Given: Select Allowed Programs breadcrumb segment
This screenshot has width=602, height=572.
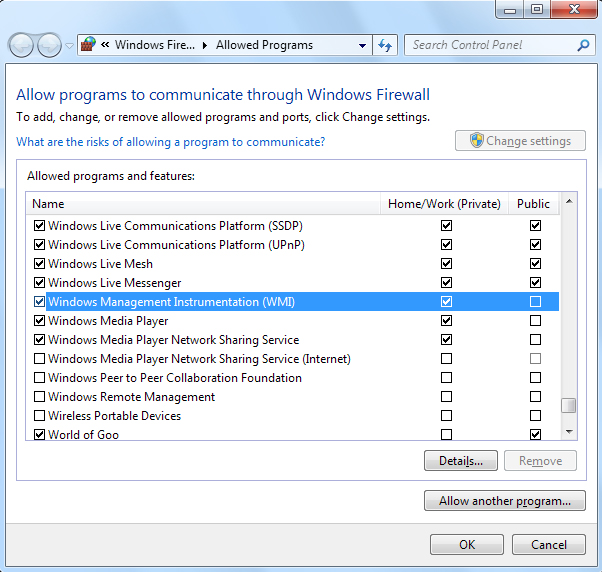Looking at the screenshot, I should (265, 45).
